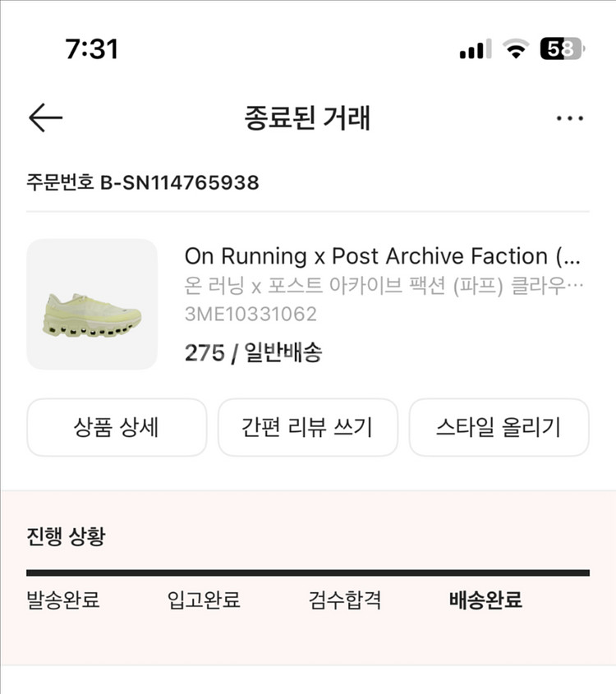Tap the back arrow icon
This screenshot has height=694, width=616.
pyautogui.click(x=45, y=118)
